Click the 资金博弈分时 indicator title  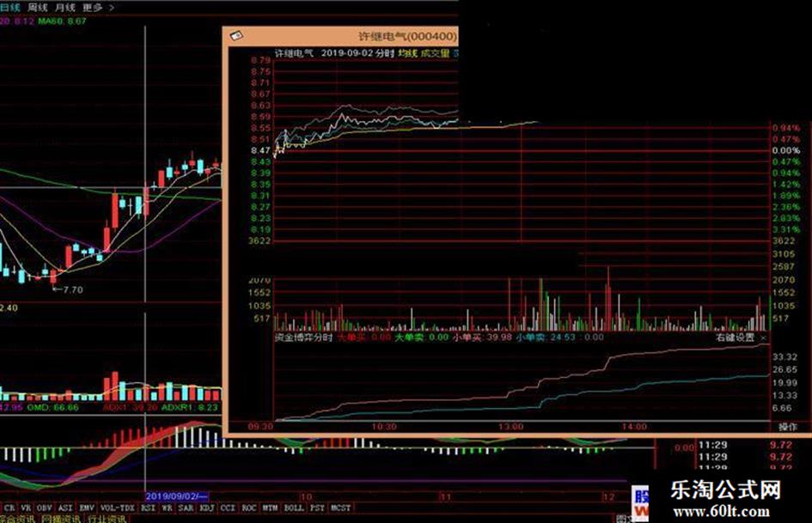point(303,338)
